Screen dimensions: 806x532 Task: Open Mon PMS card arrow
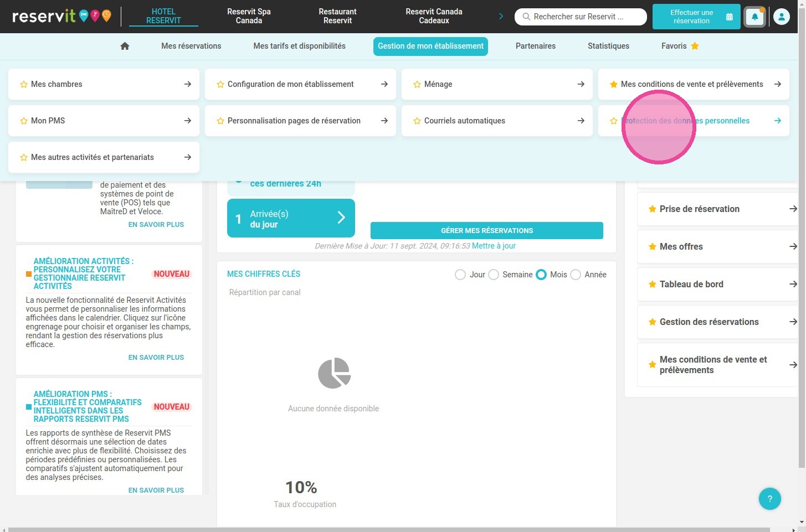(x=188, y=121)
